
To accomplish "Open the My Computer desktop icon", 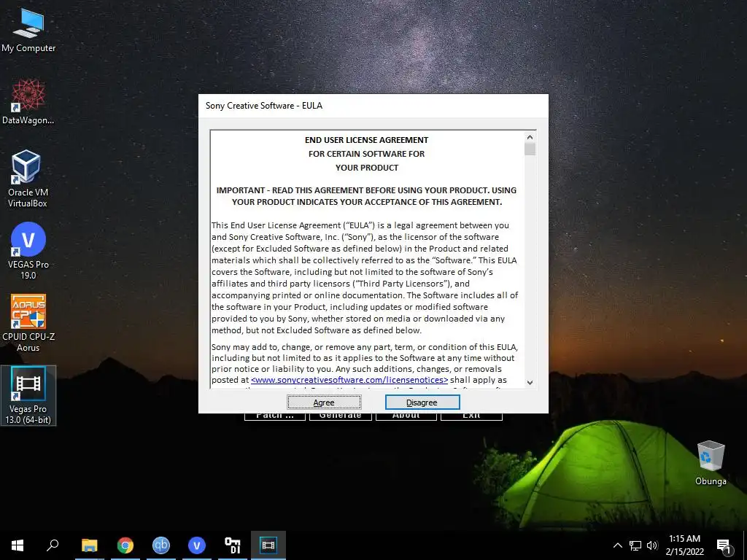I will coord(28,29).
